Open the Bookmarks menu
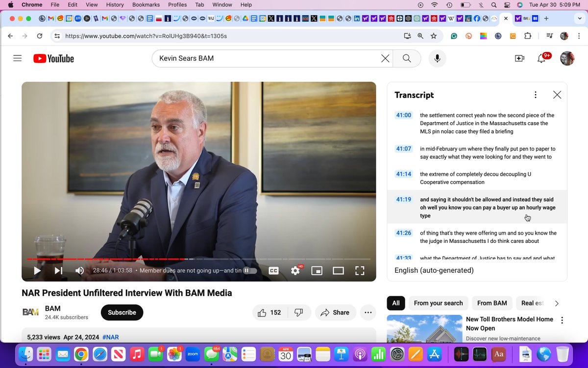The height and width of the screenshot is (368, 588). (147, 5)
